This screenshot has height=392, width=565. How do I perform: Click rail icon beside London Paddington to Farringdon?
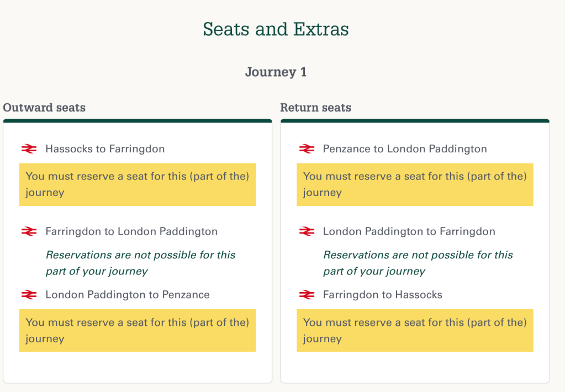click(307, 232)
